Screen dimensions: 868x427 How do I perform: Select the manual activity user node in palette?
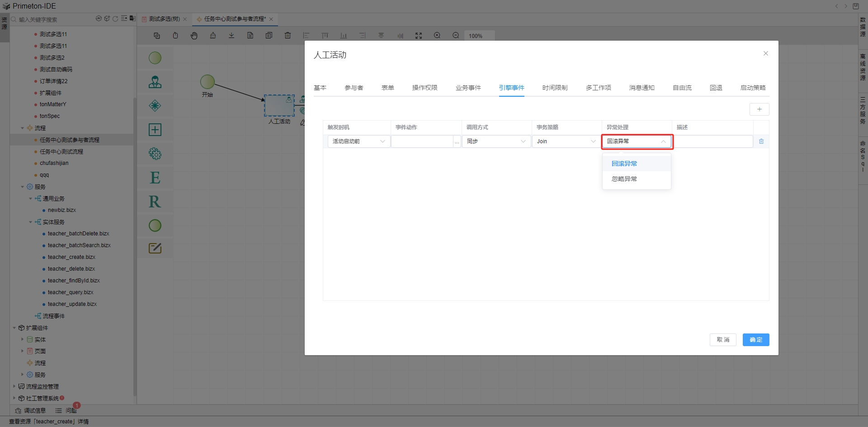click(x=155, y=82)
